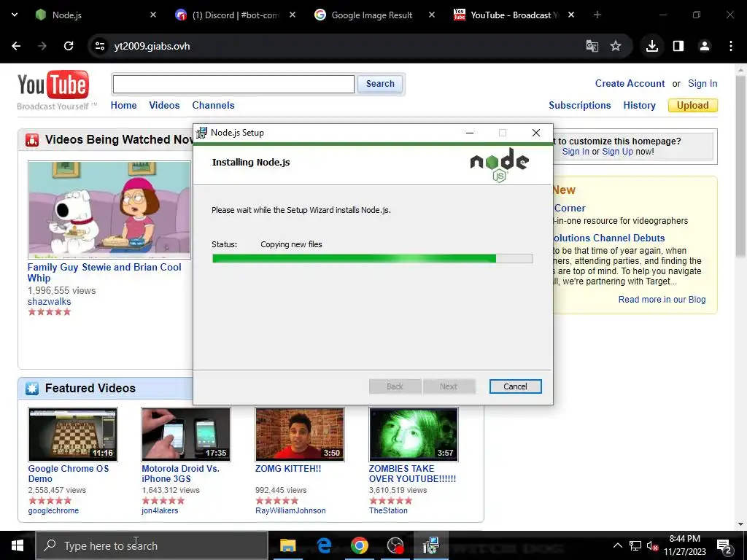
Task: Open ZOMG KITTEH!! video thumbnail
Action: coord(300,435)
